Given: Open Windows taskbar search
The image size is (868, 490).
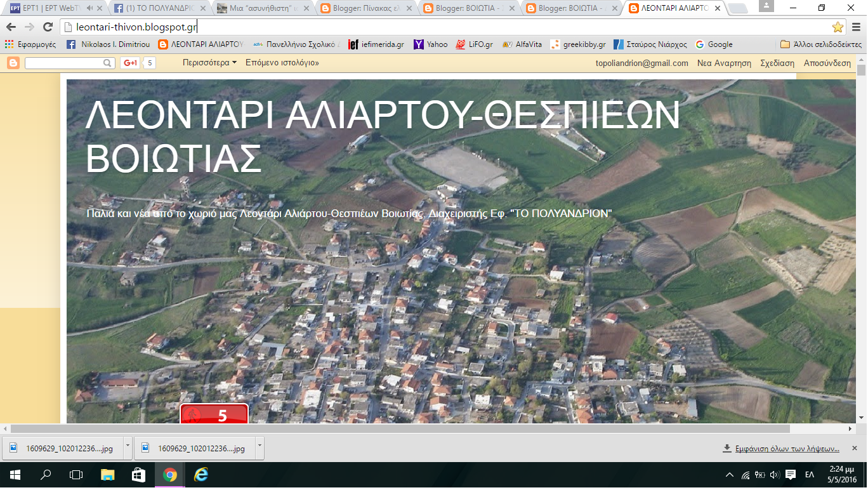Looking at the screenshot, I should (x=46, y=475).
